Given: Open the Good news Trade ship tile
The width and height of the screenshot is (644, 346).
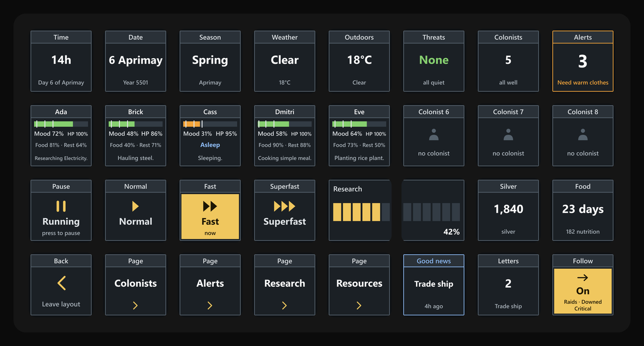Looking at the screenshot, I should pos(434,285).
